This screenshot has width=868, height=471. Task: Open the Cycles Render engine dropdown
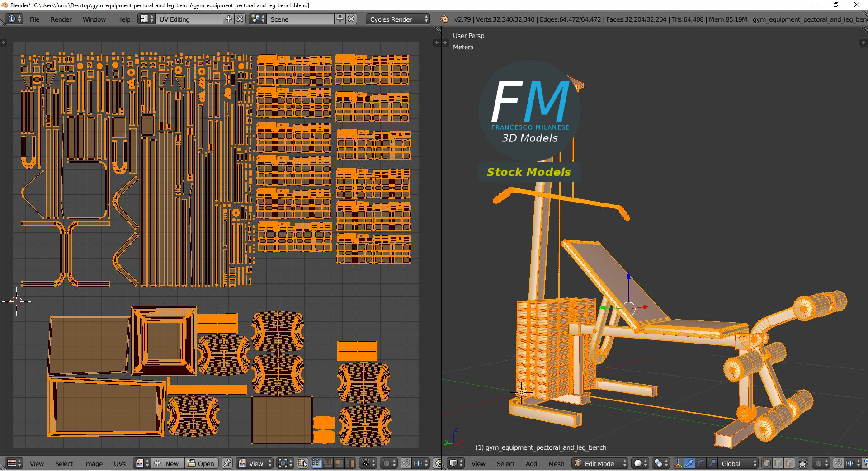pyautogui.click(x=398, y=19)
